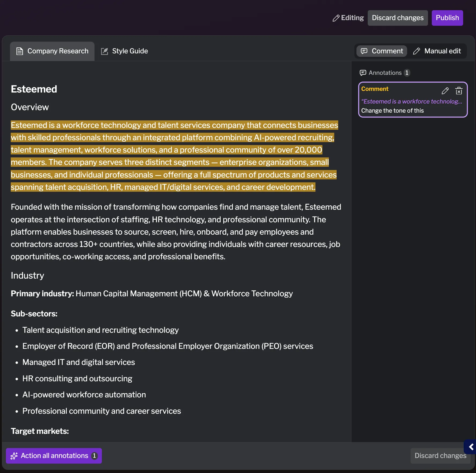Click 'Professional community and career services' bullet

point(102,411)
